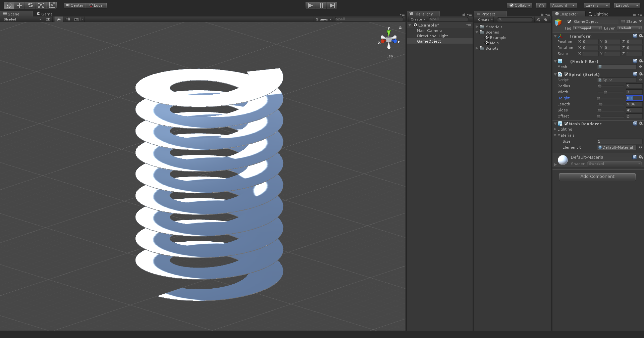Open Spiral script gear menu
The height and width of the screenshot is (338, 644).
(641, 74)
